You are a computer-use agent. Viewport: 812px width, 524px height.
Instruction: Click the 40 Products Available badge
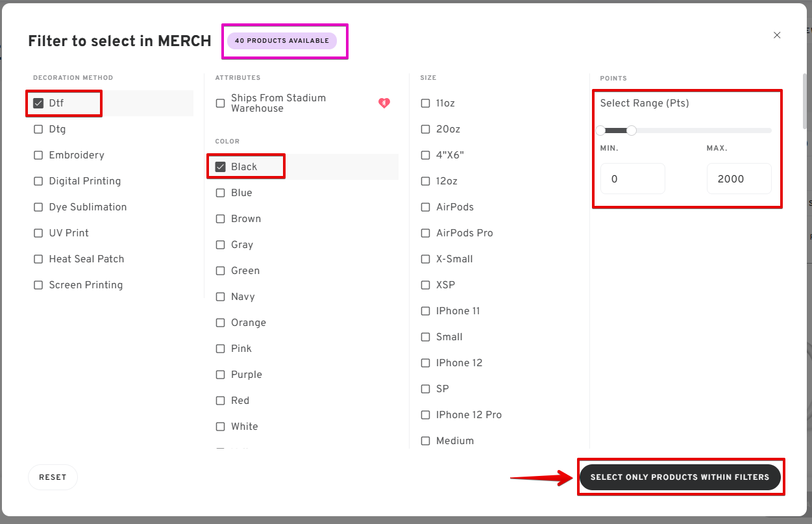point(282,41)
